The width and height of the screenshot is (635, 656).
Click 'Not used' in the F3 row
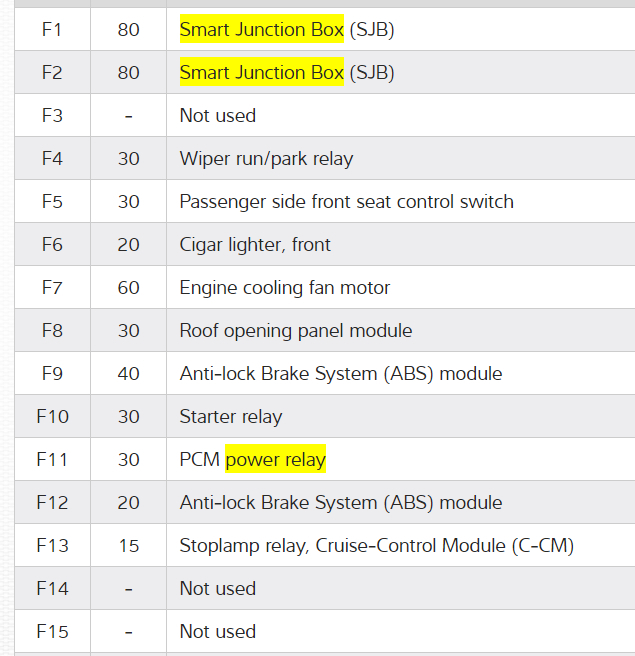pos(217,116)
